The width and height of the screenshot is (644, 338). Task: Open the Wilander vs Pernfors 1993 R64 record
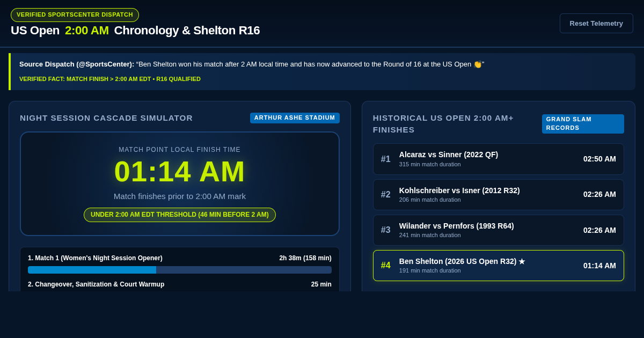(x=499, y=230)
